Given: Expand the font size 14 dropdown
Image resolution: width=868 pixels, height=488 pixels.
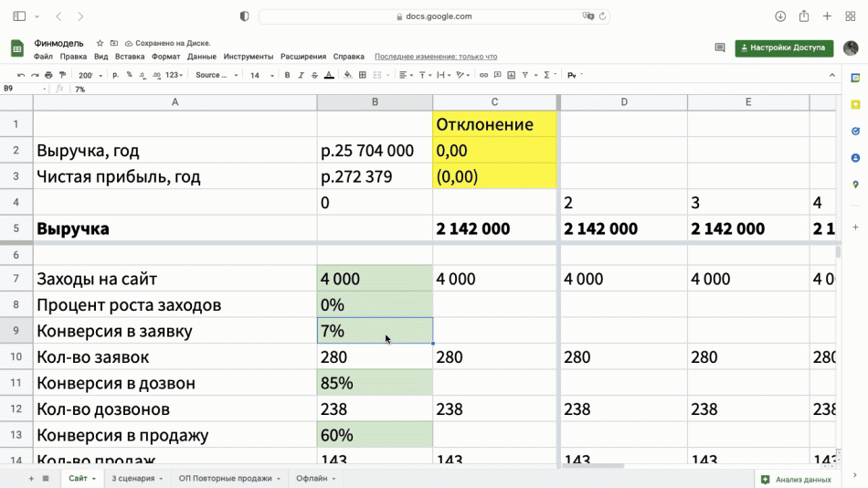Looking at the screenshot, I should click(x=260, y=75).
